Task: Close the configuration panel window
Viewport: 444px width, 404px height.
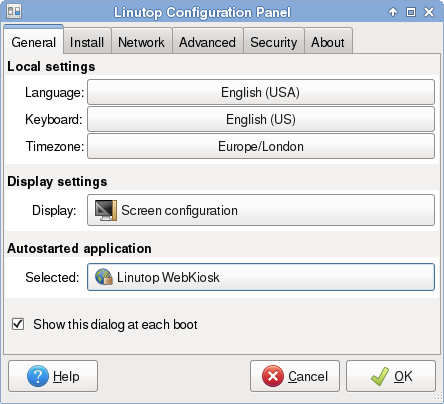Action: point(429,12)
